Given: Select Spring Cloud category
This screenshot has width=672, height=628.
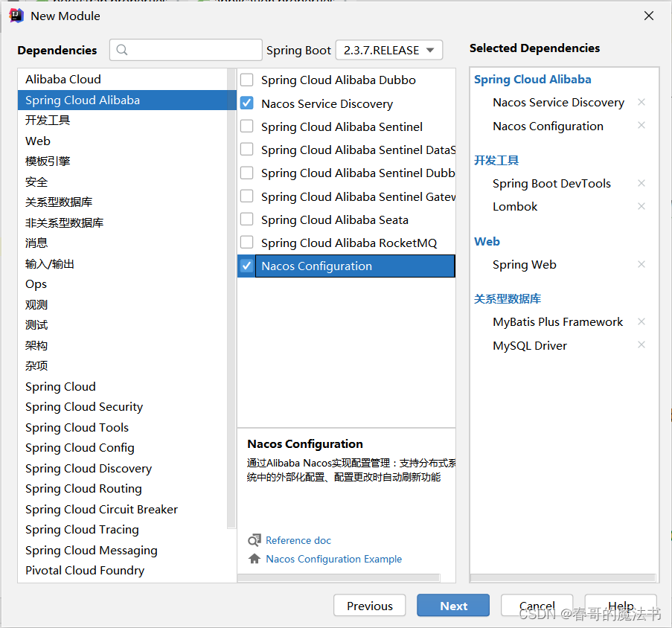Looking at the screenshot, I should pos(123,386).
